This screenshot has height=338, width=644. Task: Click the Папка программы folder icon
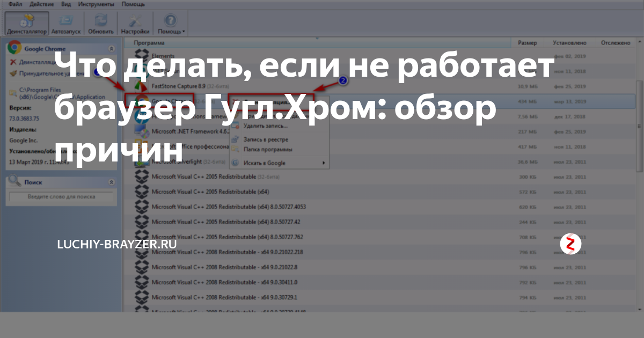[235, 149]
